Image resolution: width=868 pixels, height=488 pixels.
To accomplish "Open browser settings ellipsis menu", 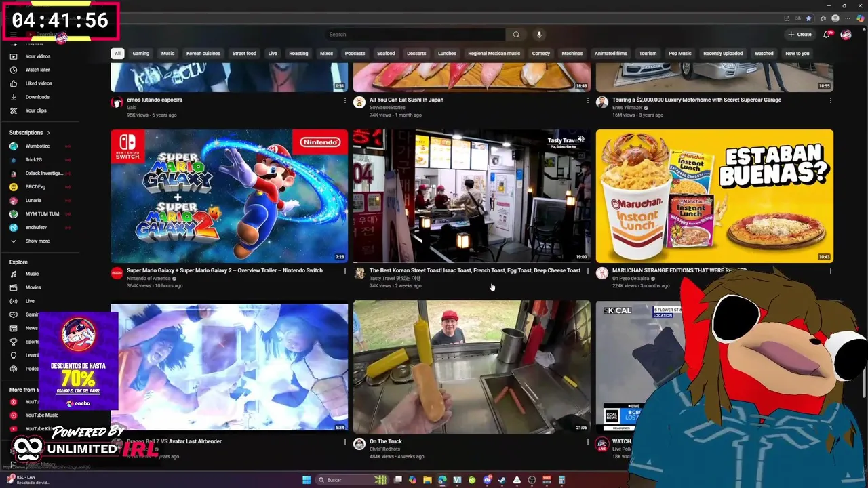I will pos(848,18).
